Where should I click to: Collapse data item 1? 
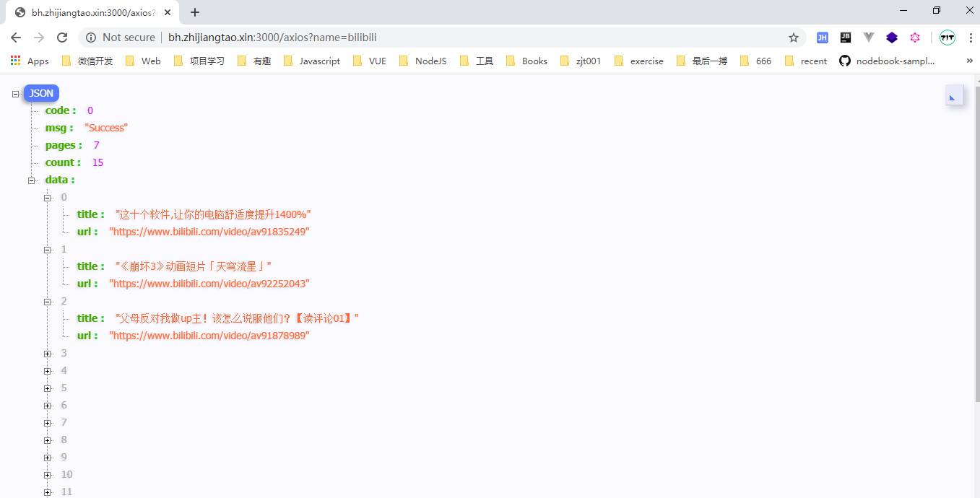(x=48, y=250)
